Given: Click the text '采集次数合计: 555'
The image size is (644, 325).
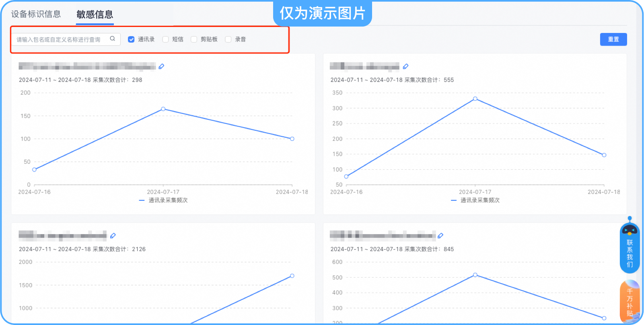Looking at the screenshot, I should click(429, 80).
